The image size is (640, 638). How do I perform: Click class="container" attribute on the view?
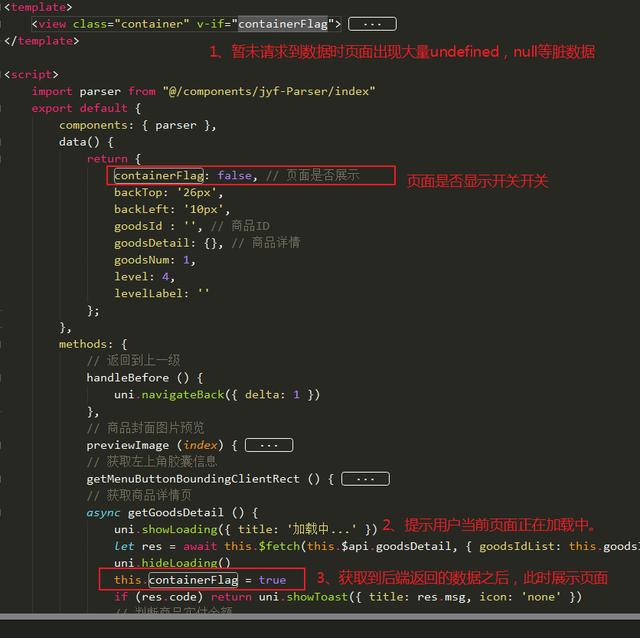[x=131, y=24]
